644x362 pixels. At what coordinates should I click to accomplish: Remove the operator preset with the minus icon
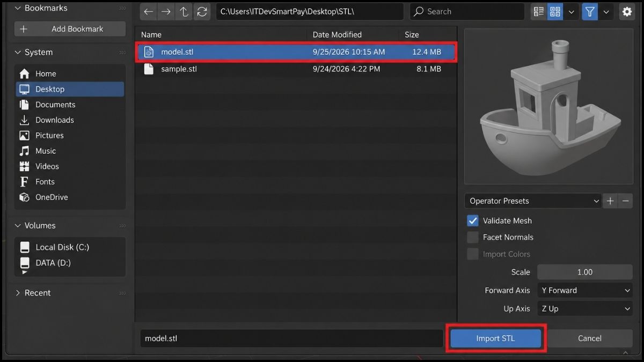[625, 201]
